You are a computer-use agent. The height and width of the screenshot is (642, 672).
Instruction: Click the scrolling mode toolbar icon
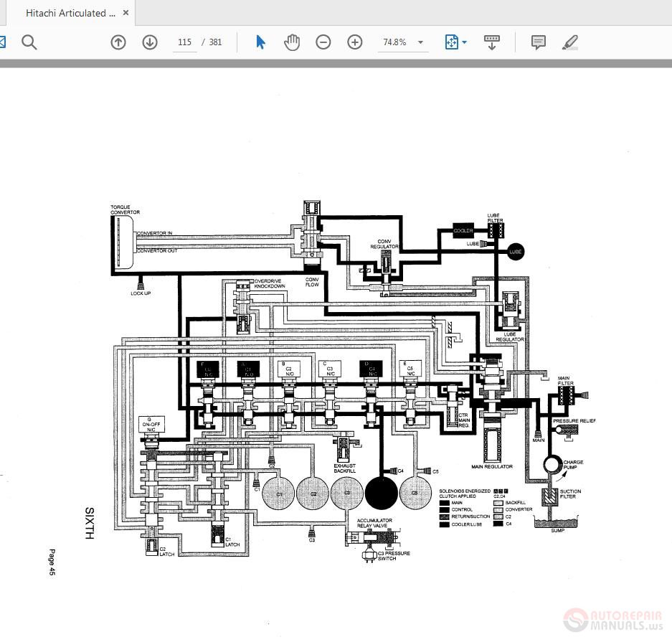click(492, 42)
